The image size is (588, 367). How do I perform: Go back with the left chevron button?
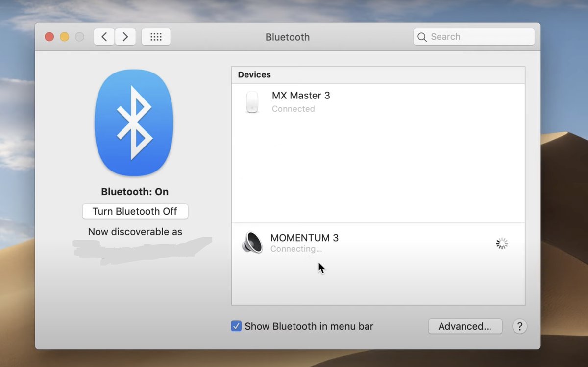(104, 37)
